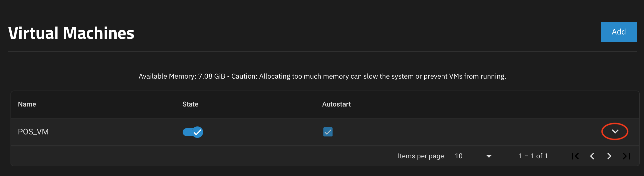Click the Available Memory 7.08 GiB text
The image size is (644, 176).
(182, 76)
